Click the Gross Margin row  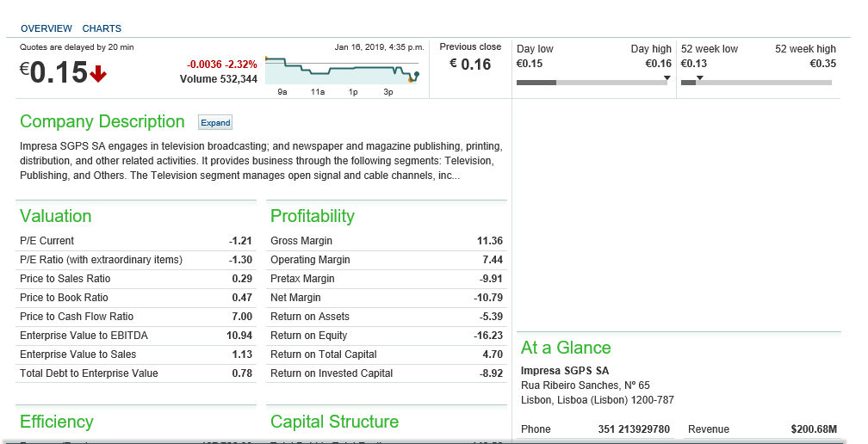click(x=386, y=241)
